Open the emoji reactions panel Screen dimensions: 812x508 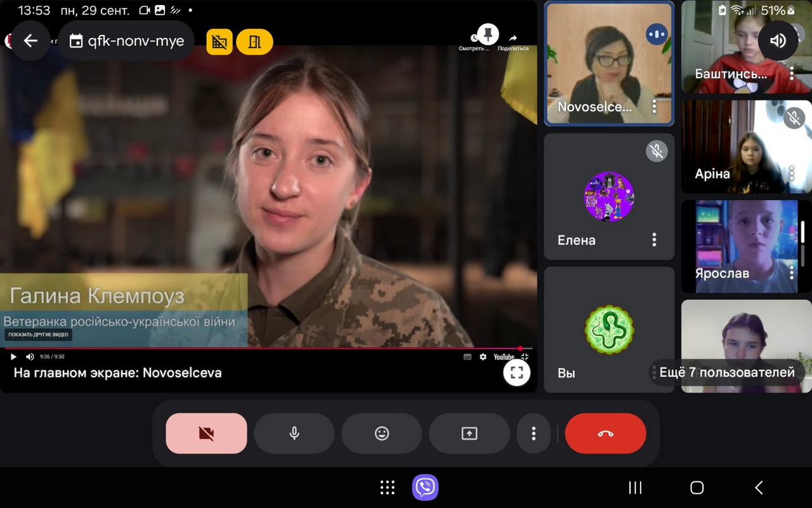click(381, 434)
